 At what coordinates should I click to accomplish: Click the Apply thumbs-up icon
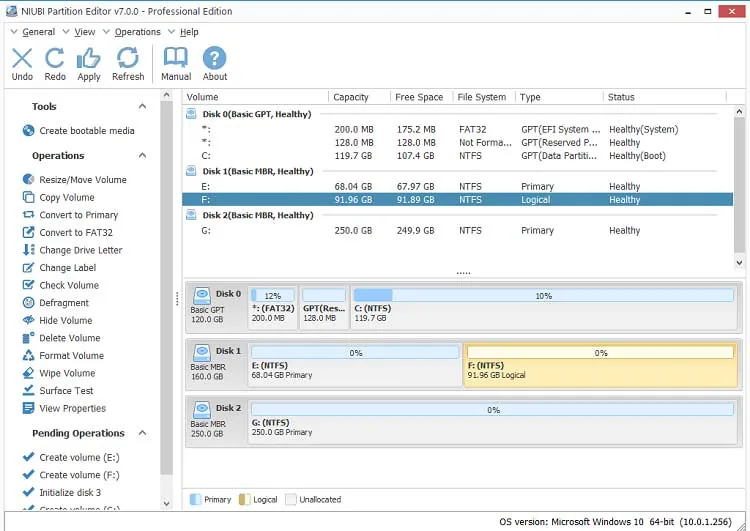(x=88, y=58)
